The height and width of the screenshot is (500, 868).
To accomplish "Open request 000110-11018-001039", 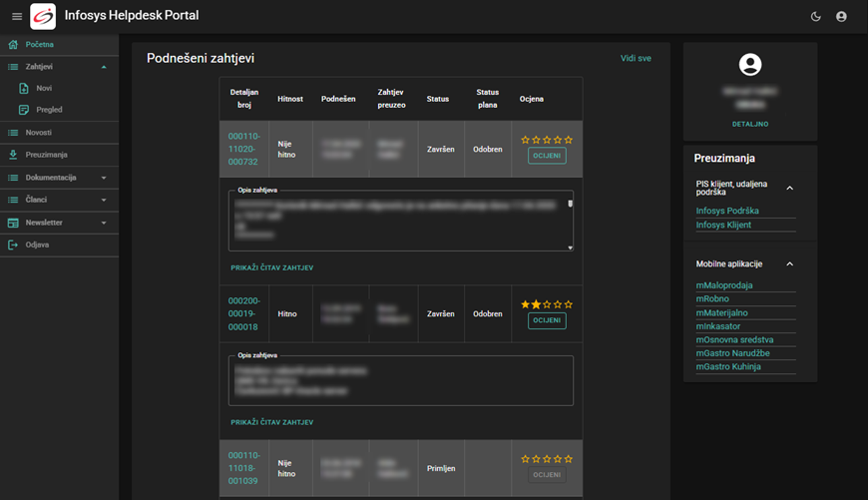I will tap(244, 468).
